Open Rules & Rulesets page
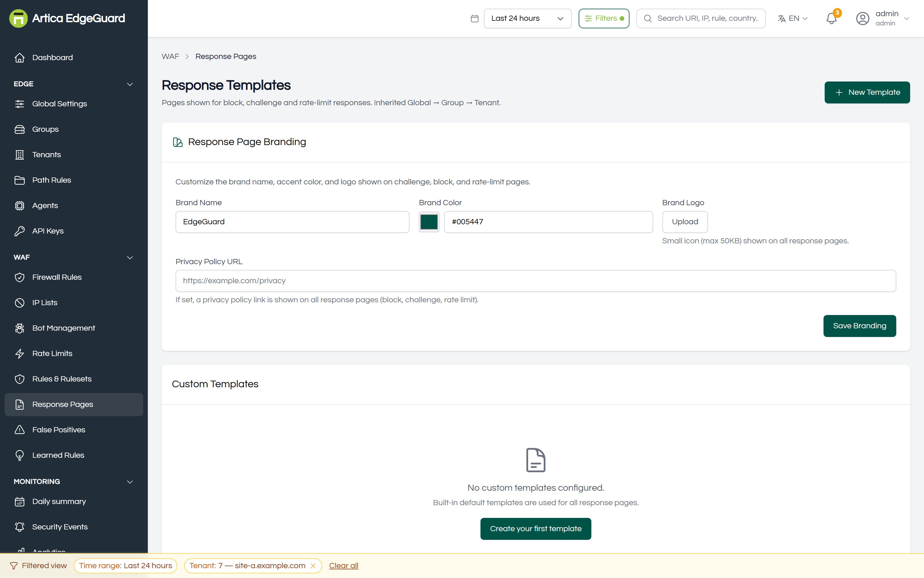The image size is (924, 578). click(74, 379)
